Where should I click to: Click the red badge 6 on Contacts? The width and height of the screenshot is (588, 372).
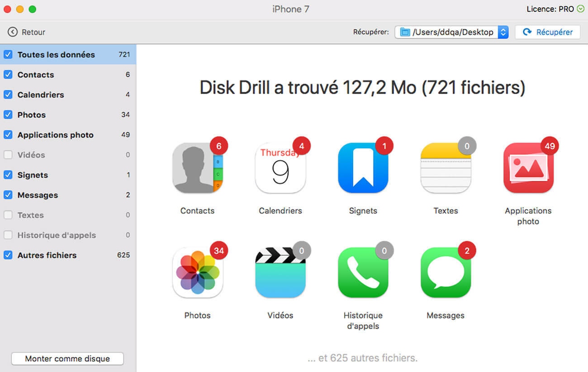coord(219,146)
